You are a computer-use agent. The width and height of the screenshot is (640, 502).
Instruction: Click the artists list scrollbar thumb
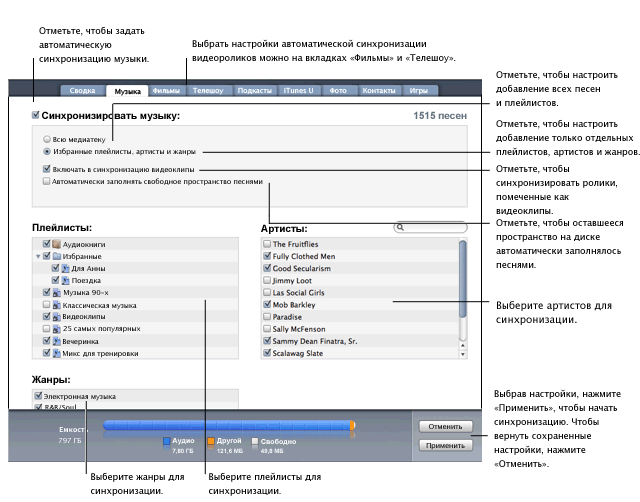[462, 278]
